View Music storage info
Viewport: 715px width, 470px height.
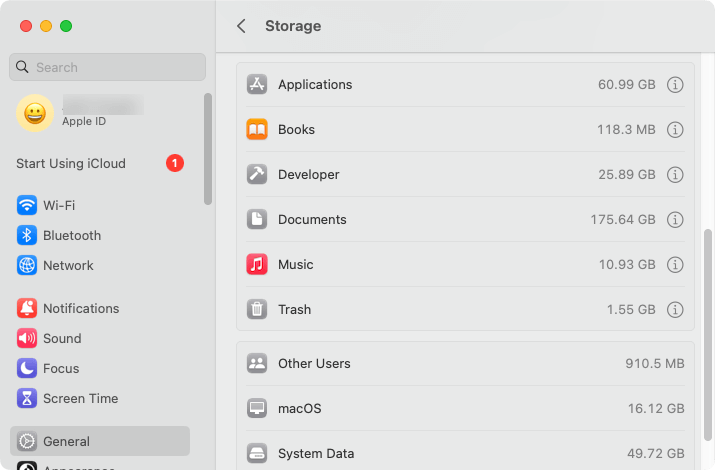pos(675,264)
